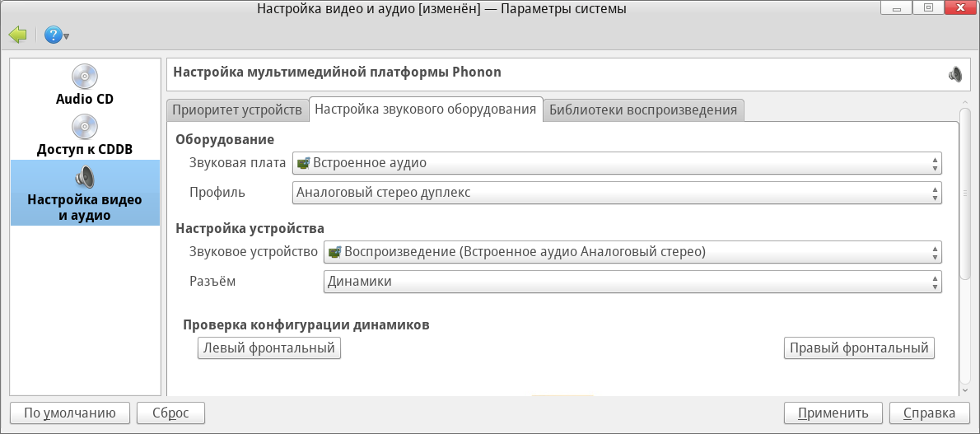This screenshot has width=980, height=434.
Task: Click the Применить button
Action: coord(833,413)
